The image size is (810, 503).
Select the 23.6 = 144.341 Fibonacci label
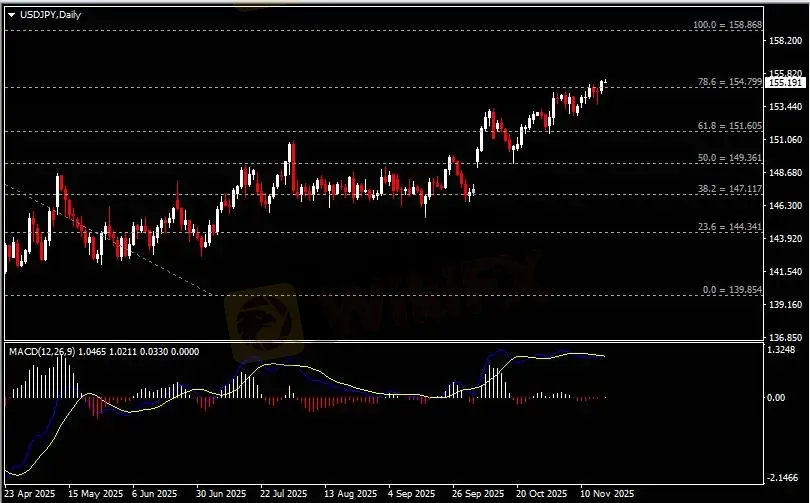click(x=729, y=228)
